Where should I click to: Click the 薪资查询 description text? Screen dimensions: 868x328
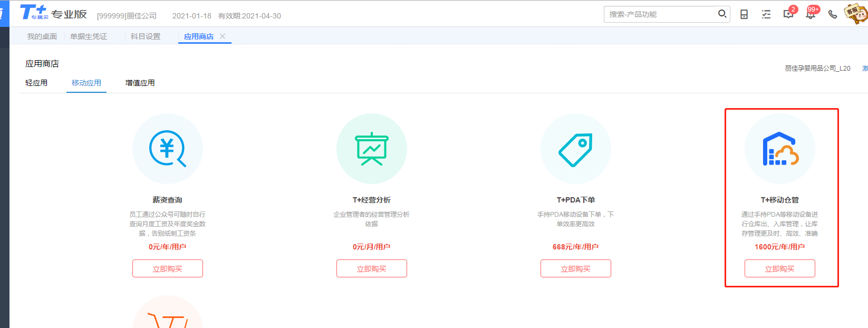click(x=168, y=224)
